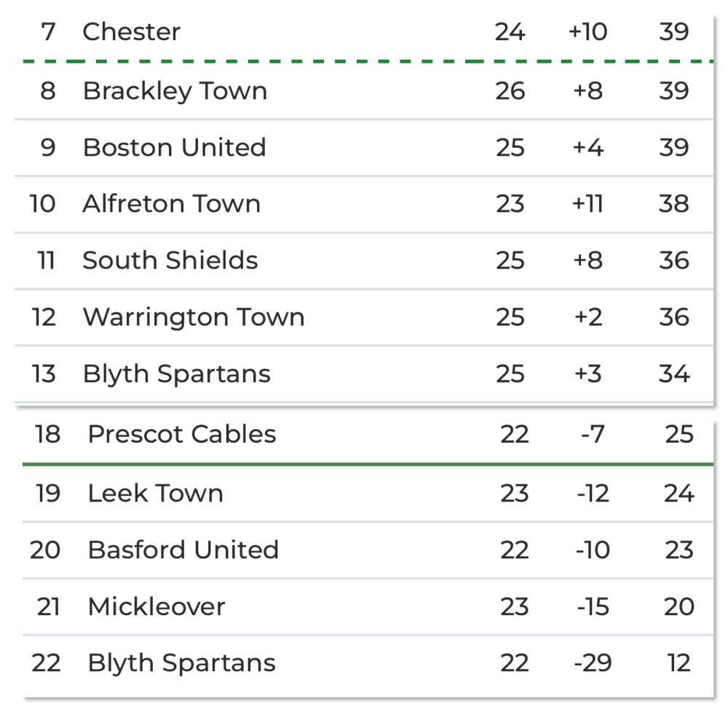Open 13th-placed Blyth Spartans entry

click(x=176, y=373)
